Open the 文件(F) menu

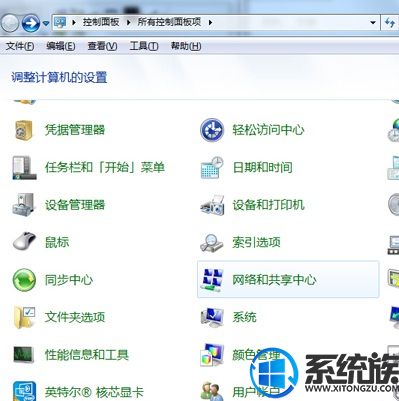click(x=20, y=46)
